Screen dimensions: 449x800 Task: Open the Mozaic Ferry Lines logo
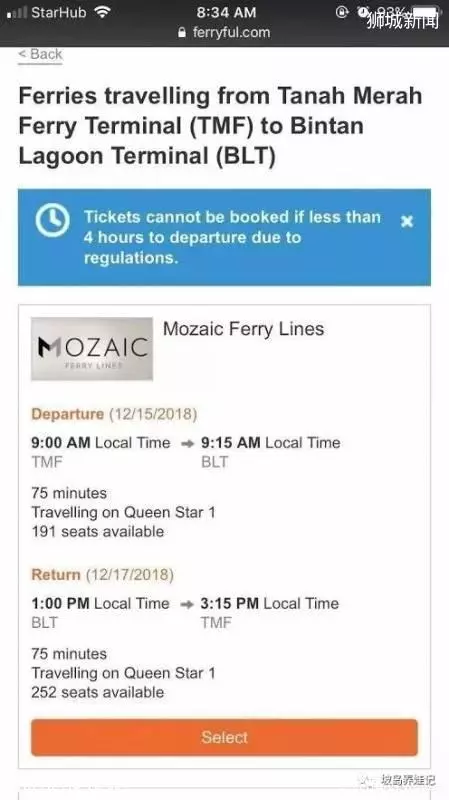pos(92,349)
